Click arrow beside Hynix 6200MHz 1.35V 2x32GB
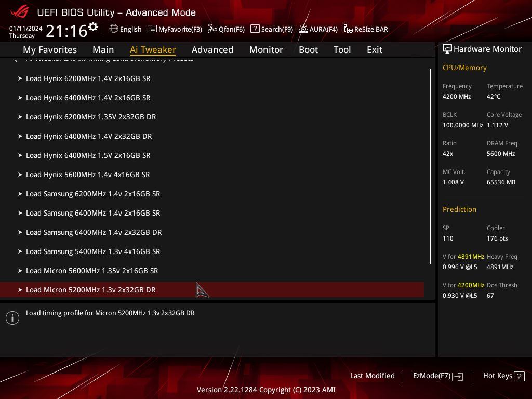The height and width of the screenshot is (399, 532). 20,117
